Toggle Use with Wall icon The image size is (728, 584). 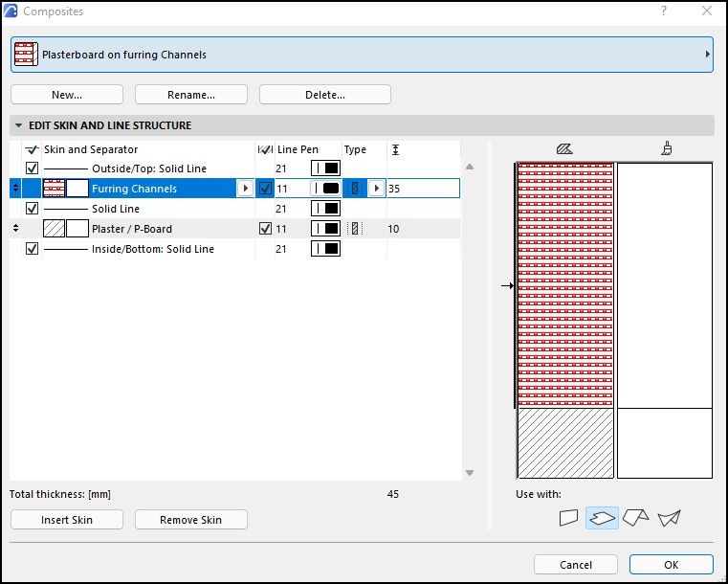click(x=570, y=518)
